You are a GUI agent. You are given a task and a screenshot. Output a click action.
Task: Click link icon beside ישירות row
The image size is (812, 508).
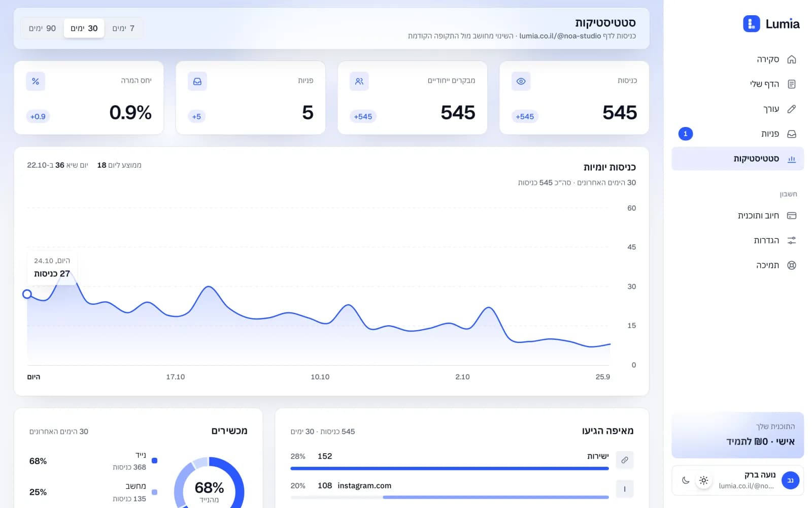click(624, 460)
